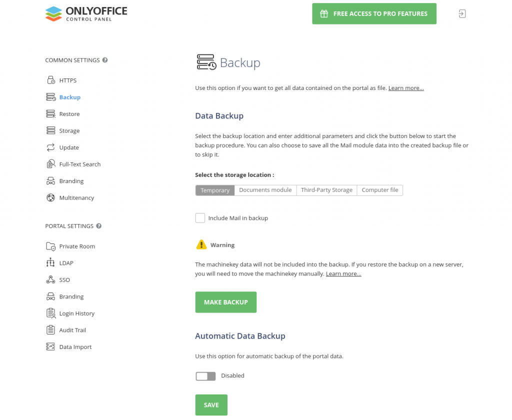512x420 pixels.
Task: Check the Include Mail in backup checkbox
Action: pos(200,218)
